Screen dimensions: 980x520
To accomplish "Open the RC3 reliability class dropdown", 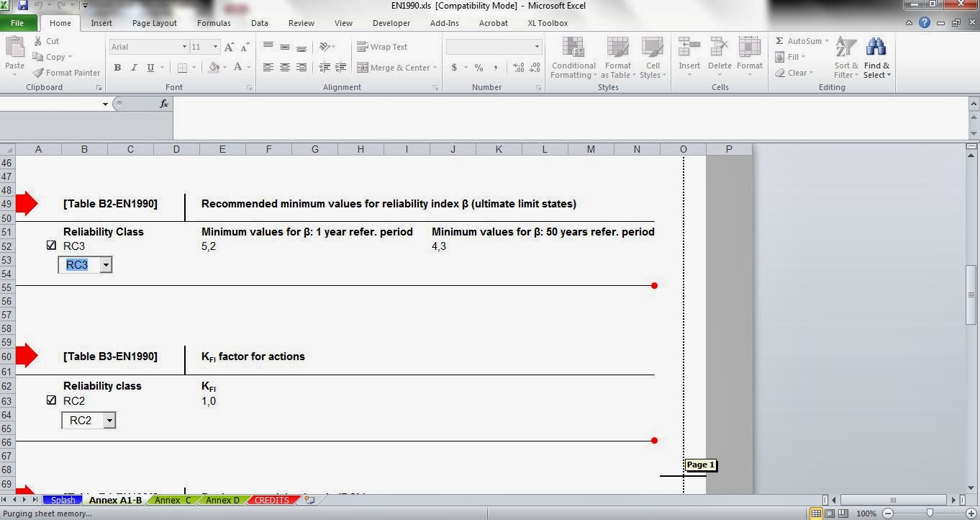I will pos(106,265).
